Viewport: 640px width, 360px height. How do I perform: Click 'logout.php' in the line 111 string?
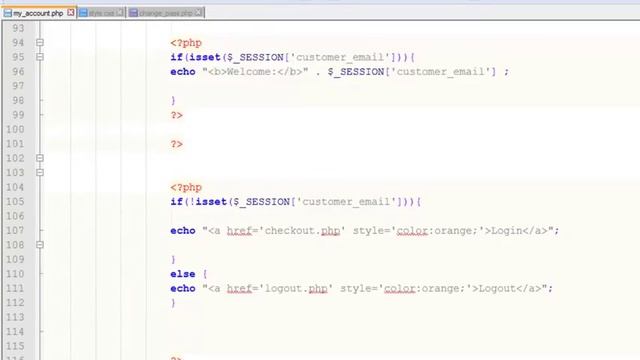tap(296, 289)
